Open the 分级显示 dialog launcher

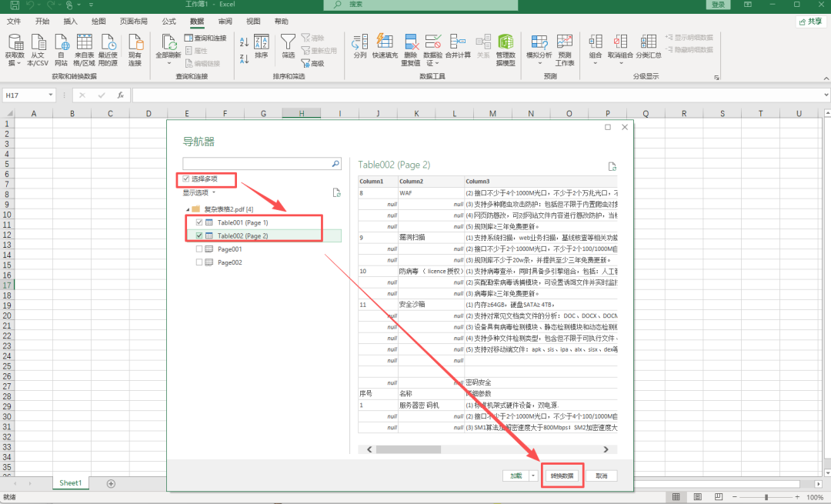pyautogui.click(x=716, y=78)
